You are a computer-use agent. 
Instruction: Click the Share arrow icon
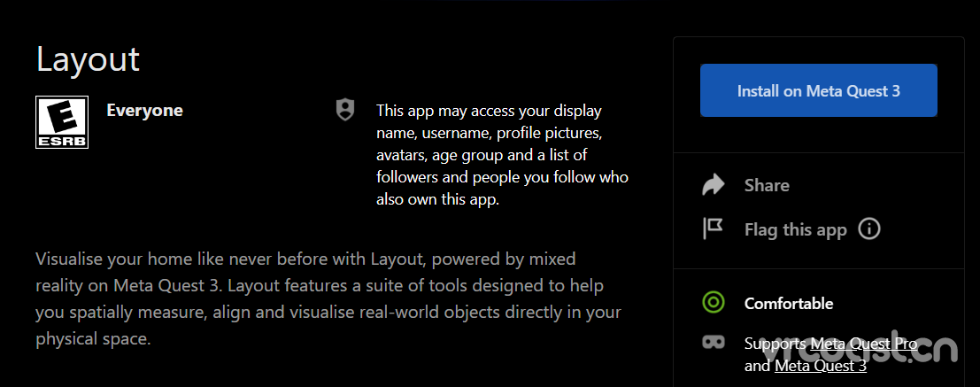coord(714,185)
